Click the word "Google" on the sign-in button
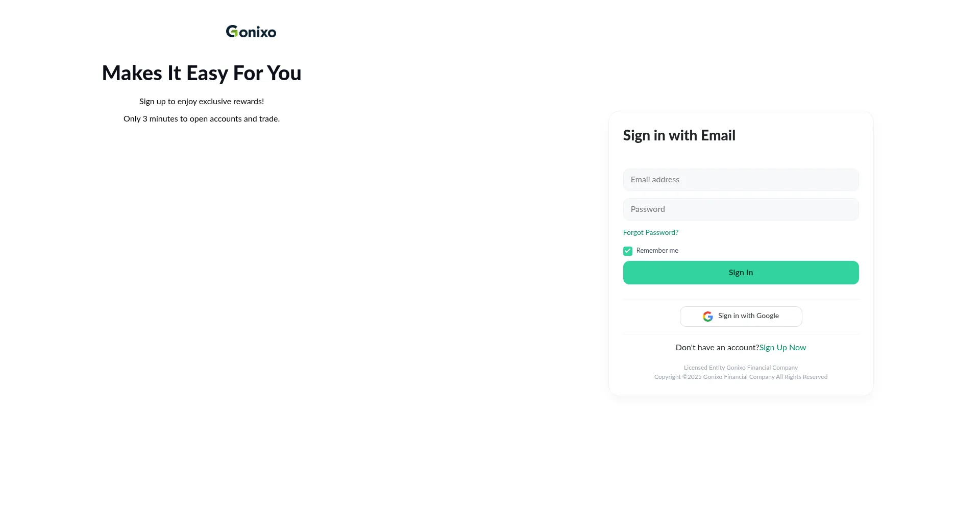This screenshot has width=980, height=507. (767, 316)
